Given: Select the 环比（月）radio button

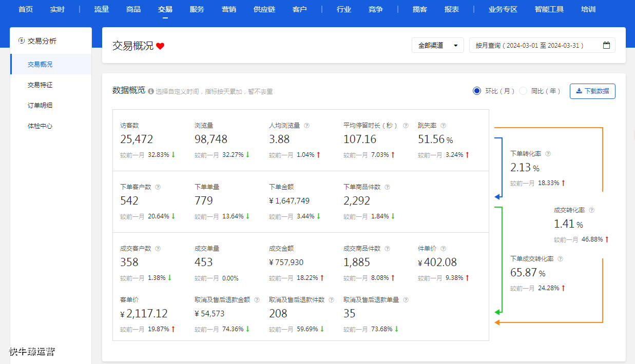Looking at the screenshot, I should [x=477, y=91].
